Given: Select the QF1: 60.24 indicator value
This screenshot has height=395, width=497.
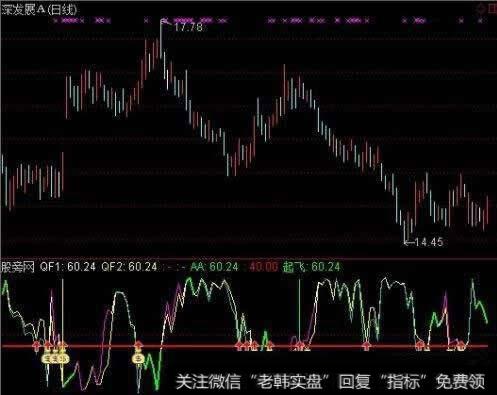Looking at the screenshot, I should (x=68, y=267).
